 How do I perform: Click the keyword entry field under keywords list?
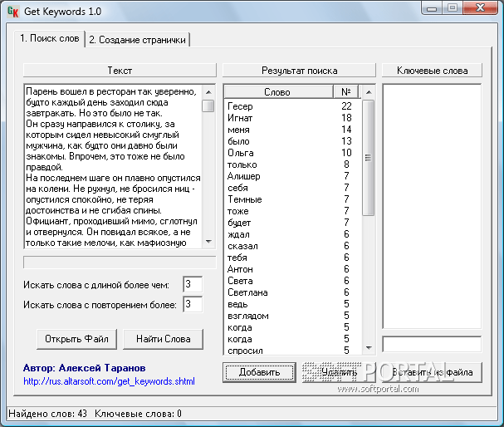432,344
